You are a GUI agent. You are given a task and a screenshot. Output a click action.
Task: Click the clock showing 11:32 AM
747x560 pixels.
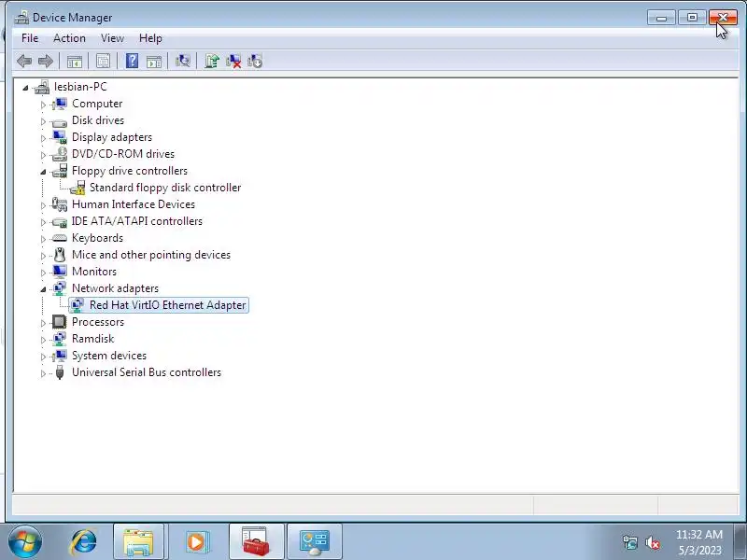click(698, 535)
